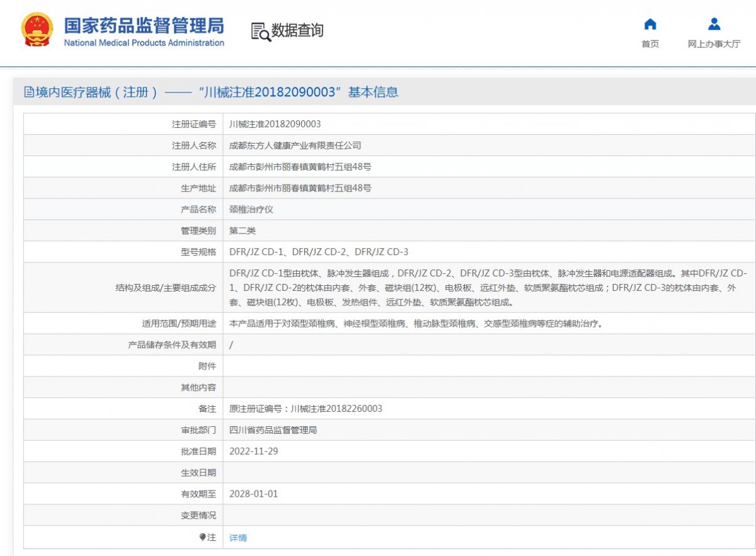Click the home icon above 首页
The image size is (756, 556).
(x=650, y=25)
